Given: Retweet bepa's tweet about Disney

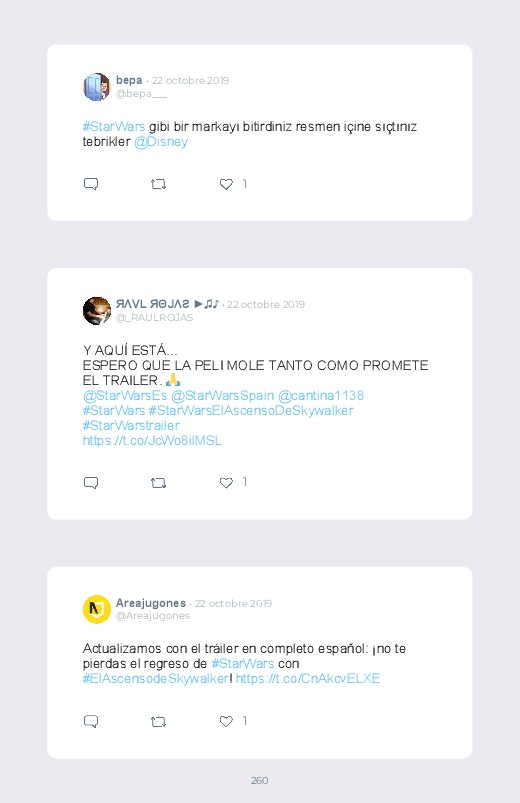Looking at the screenshot, I should [158, 184].
